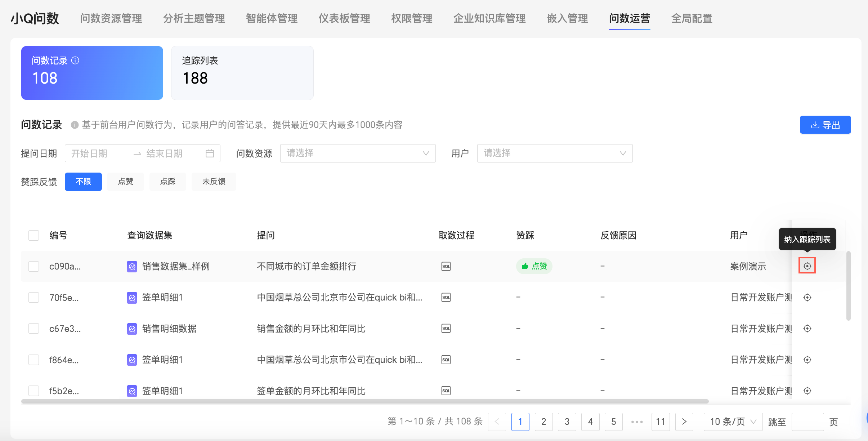Go to next page arrow
This screenshot has height=441, width=868.
(x=684, y=422)
